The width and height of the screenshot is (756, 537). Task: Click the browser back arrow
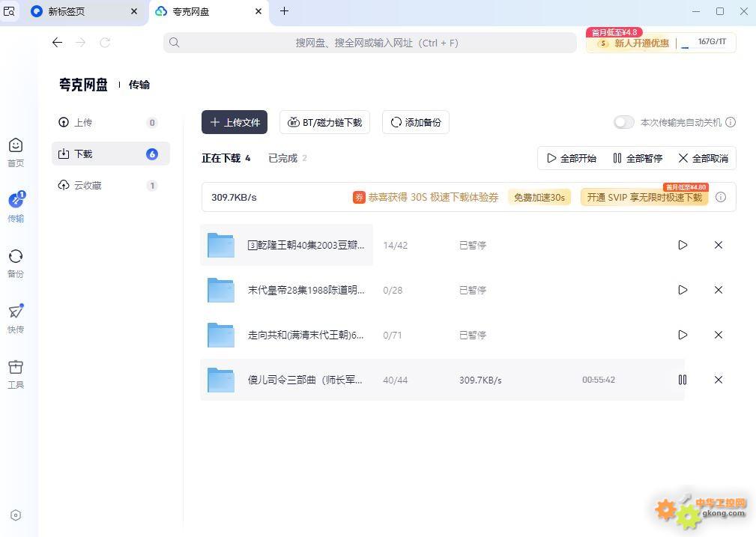(x=57, y=43)
